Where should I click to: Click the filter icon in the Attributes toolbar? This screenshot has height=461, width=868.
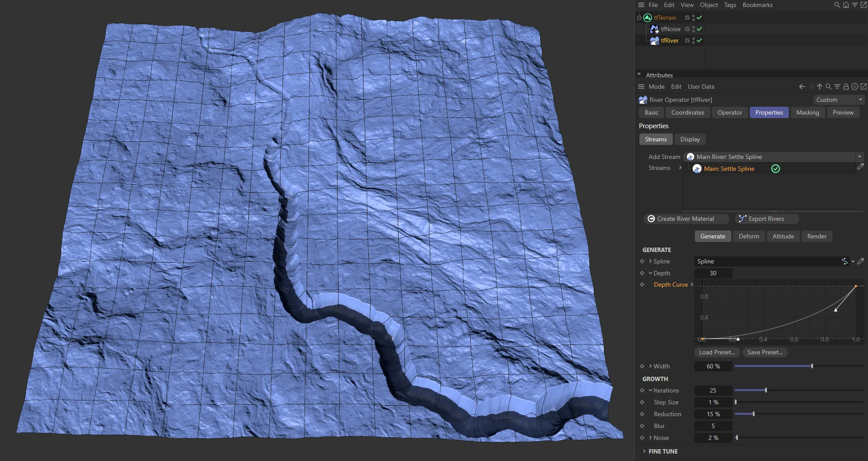(x=837, y=86)
